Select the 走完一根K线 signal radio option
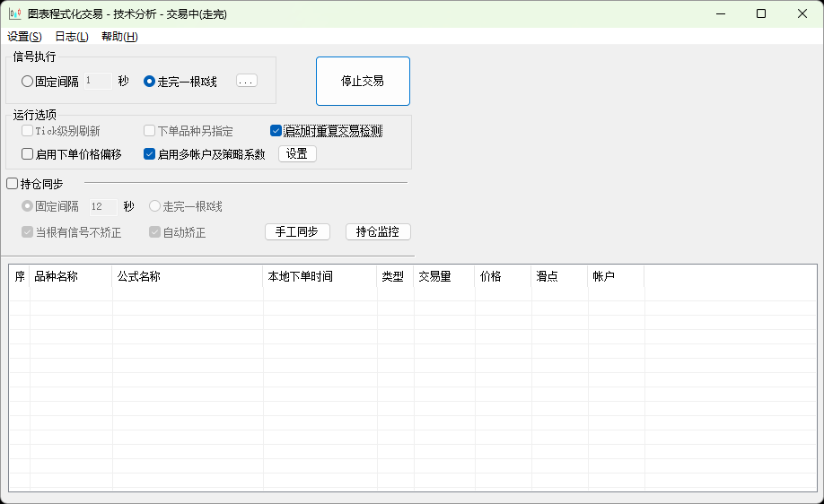The height and width of the screenshot is (504, 824). pos(150,82)
